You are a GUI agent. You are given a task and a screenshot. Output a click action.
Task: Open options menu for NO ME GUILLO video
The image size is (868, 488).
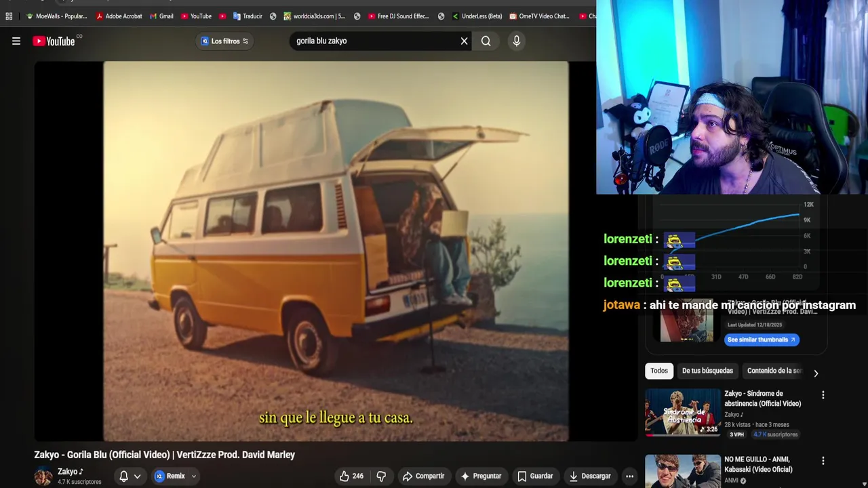coord(823,461)
